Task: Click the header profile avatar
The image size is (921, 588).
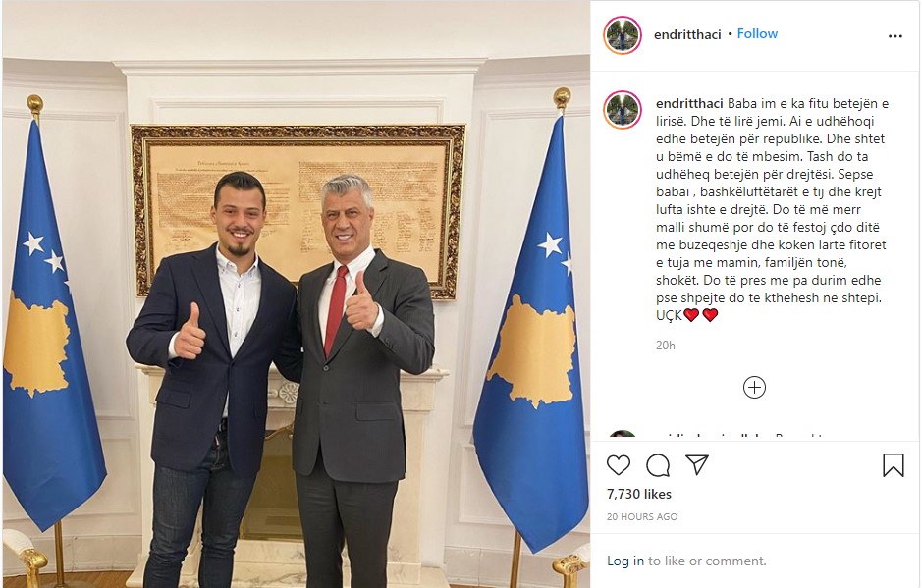Action: (623, 35)
